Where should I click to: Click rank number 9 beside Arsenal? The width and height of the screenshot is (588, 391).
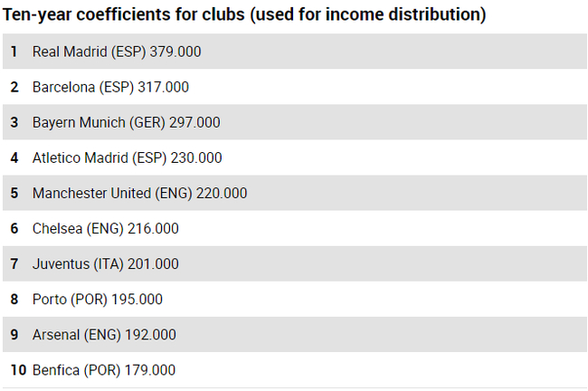[14, 335]
